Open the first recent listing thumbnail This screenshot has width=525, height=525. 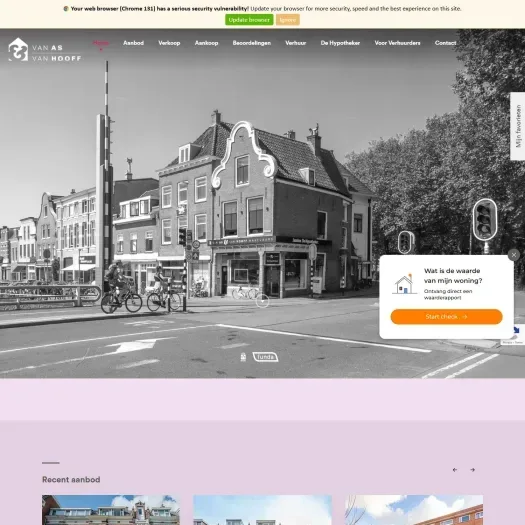pyautogui.click(x=111, y=510)
